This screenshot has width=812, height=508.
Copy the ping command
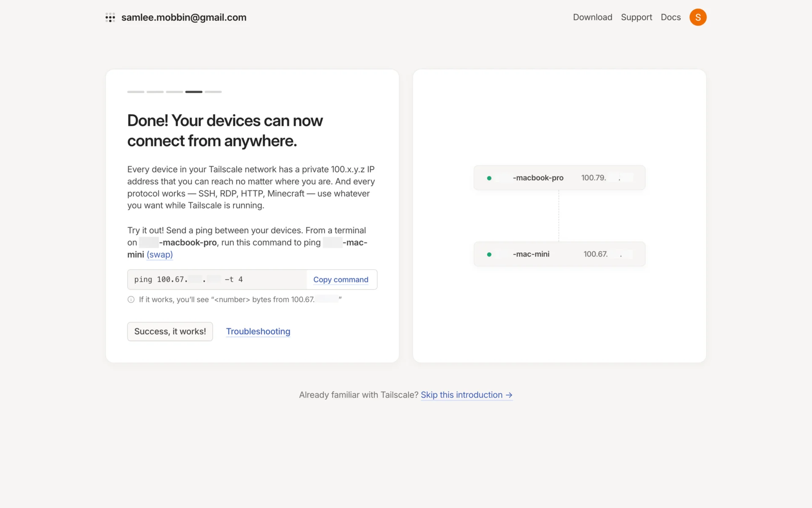[x=340, y=280]
